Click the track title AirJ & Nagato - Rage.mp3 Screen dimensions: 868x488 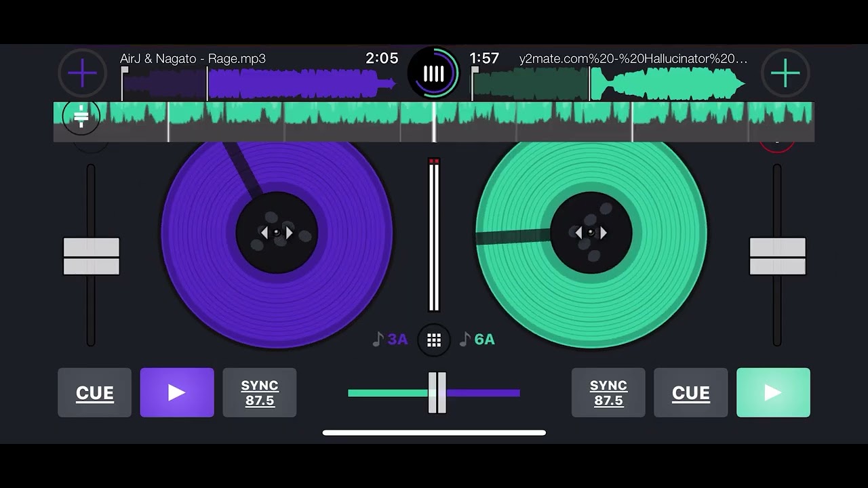(193, 58)
